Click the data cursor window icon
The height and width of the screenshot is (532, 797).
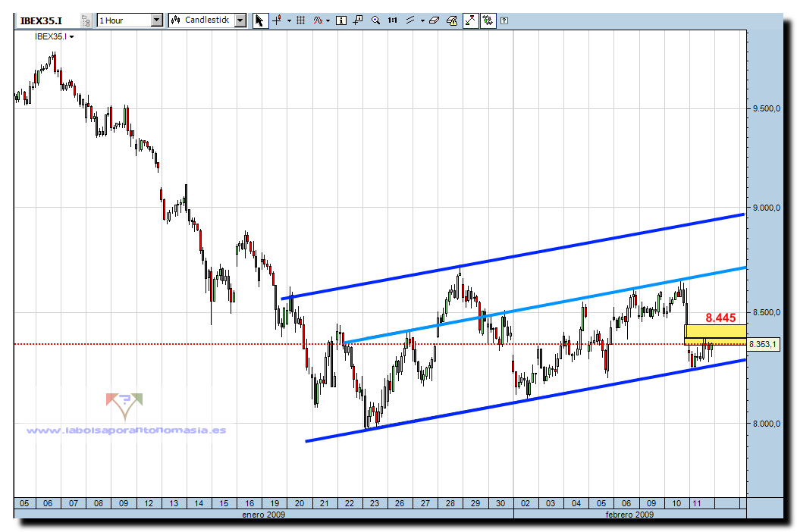[x=357, y=20]
